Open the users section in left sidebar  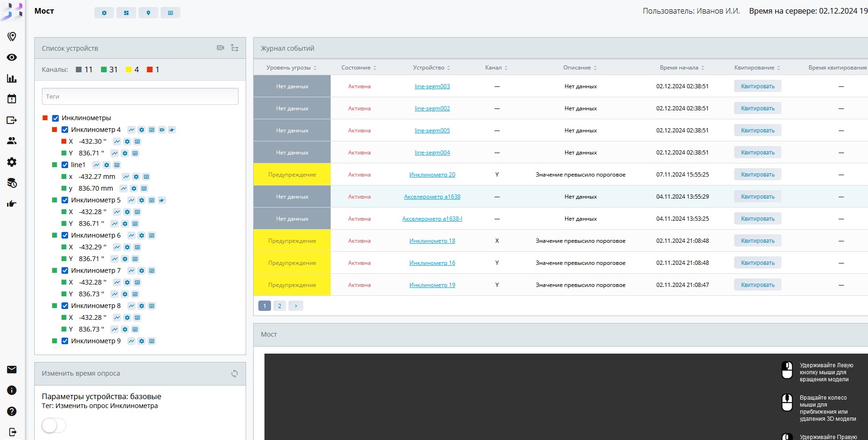12,141
